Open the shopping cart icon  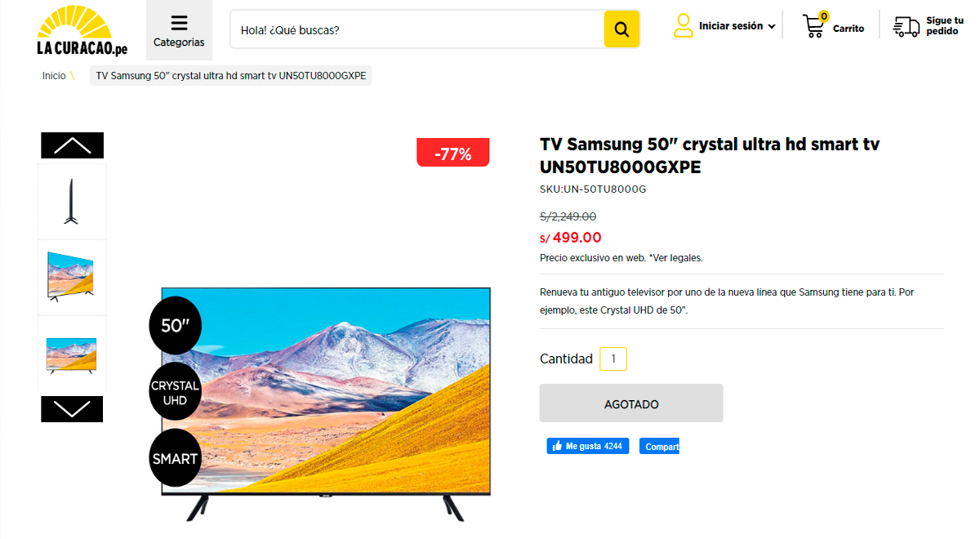[814, 25]
